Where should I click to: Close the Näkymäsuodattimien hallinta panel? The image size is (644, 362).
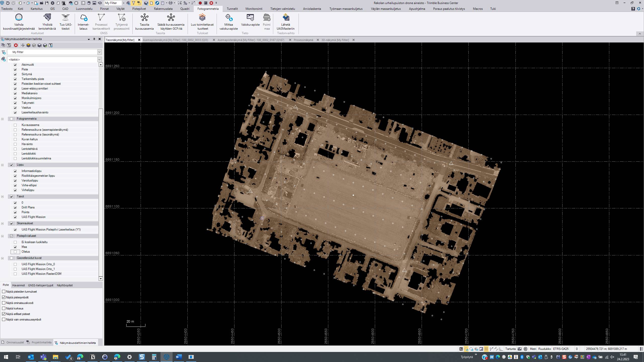100,39
